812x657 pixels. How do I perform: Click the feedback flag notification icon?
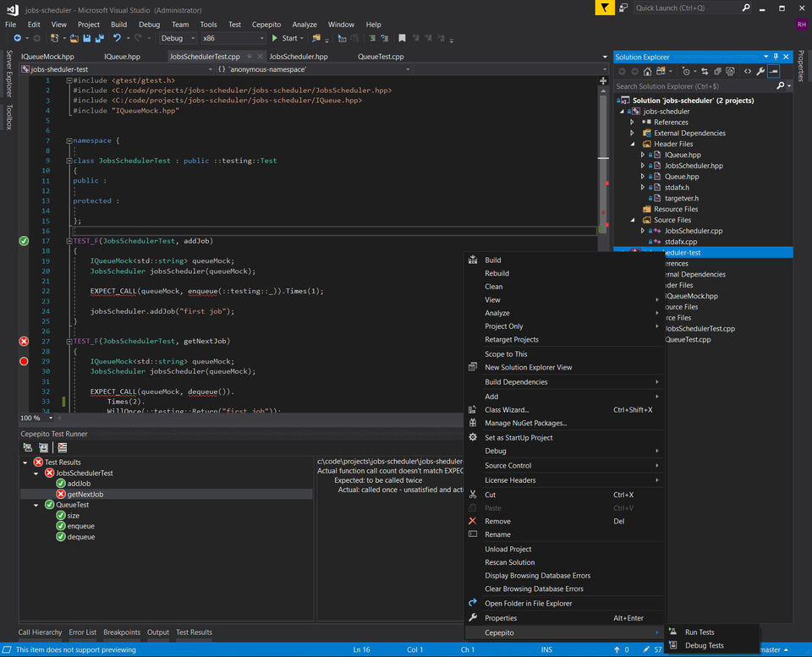pos(604,8)
